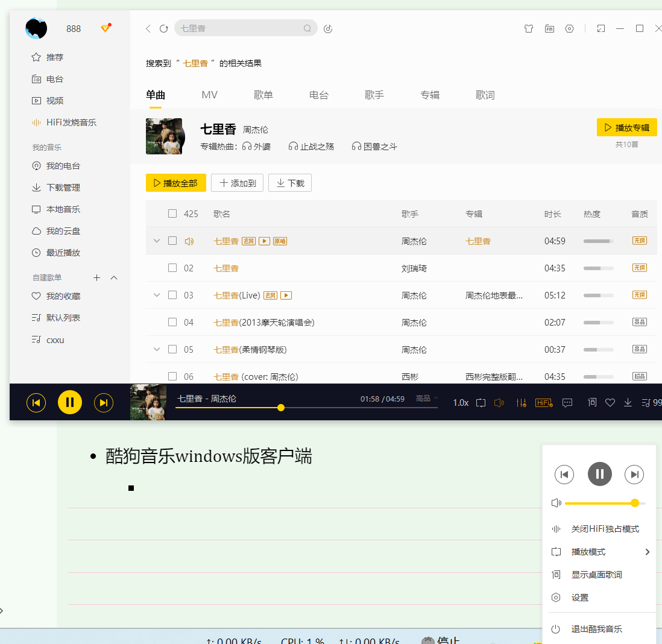Change playback speed 1.0x
The height and width of the screenshot is (644, 662).
point(461,403)
